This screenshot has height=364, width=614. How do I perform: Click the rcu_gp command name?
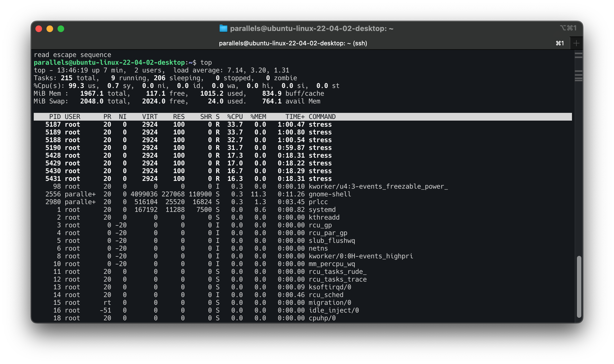320,225
